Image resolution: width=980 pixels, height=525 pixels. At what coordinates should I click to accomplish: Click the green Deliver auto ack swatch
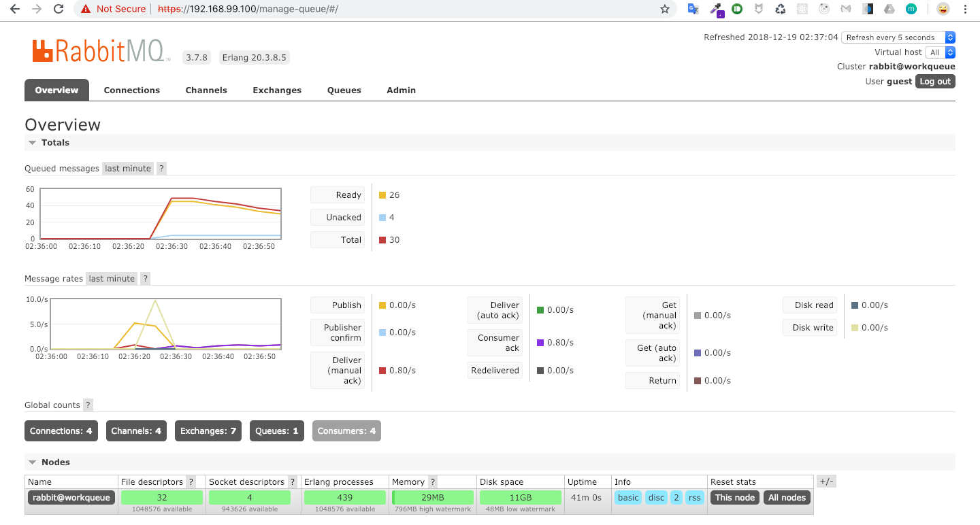(x=540, y=310)
